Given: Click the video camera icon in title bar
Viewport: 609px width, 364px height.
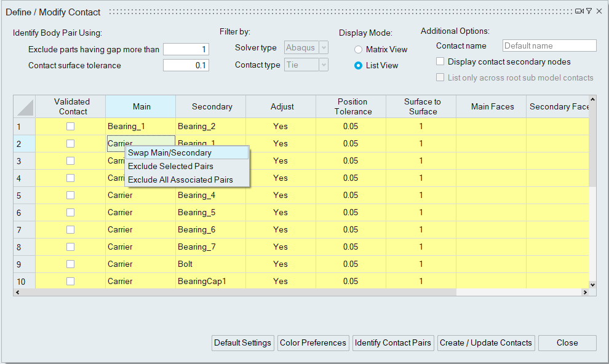Looking at the screenshot, I should pyautogui.click(x=579, y=11).
